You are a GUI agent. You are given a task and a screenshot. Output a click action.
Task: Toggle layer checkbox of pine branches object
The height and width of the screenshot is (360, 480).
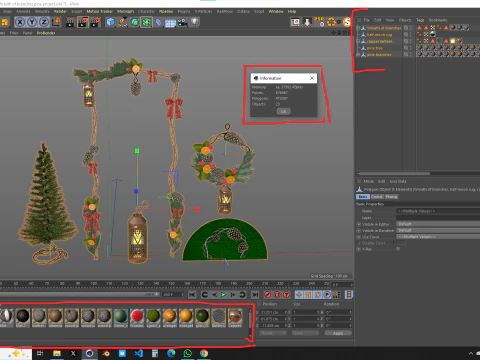point(406,55)
